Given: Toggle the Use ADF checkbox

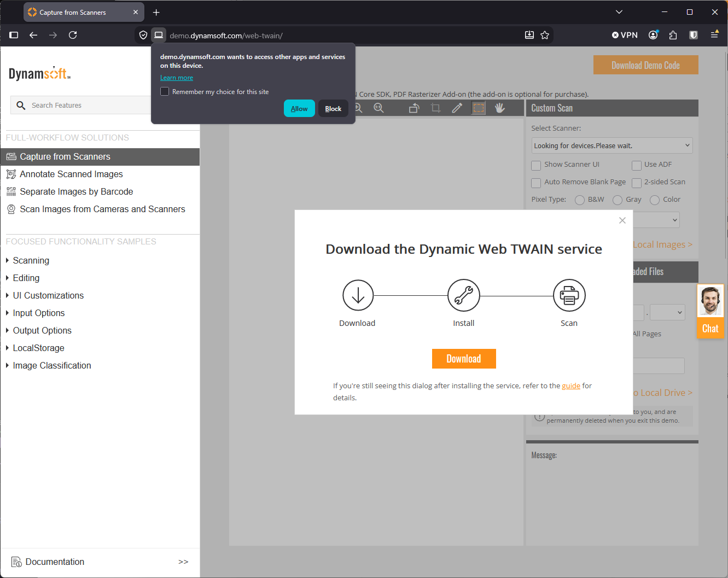Looking at the screenshot, I should [637, 165].
